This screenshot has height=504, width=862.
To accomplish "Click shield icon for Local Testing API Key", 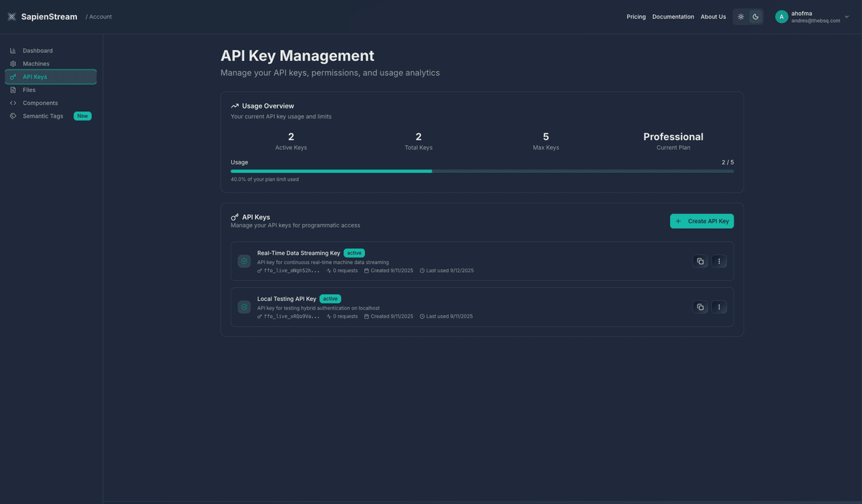I will tap(244, 307).
